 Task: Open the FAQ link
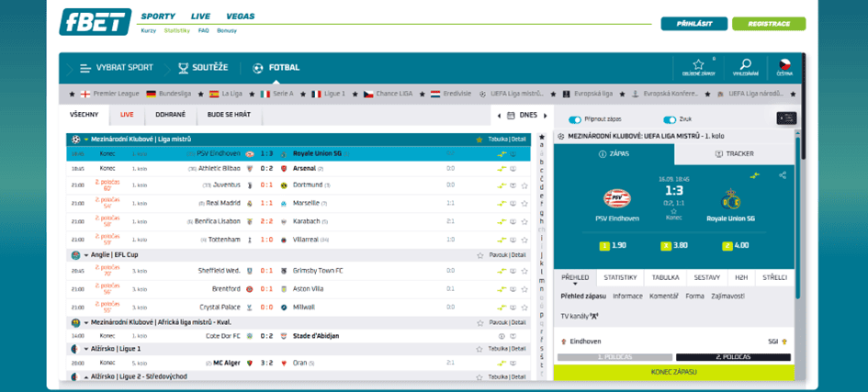click(203, 31)
